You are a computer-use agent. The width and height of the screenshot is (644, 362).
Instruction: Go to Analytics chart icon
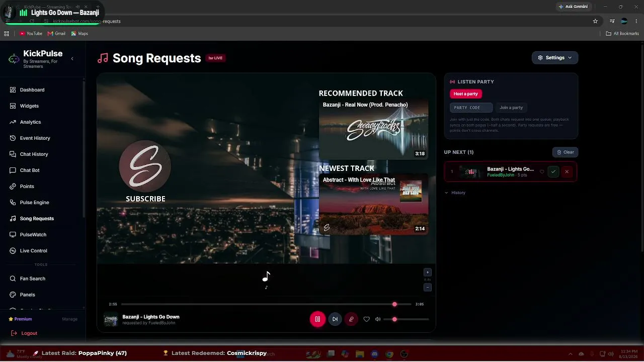(13, 122)
